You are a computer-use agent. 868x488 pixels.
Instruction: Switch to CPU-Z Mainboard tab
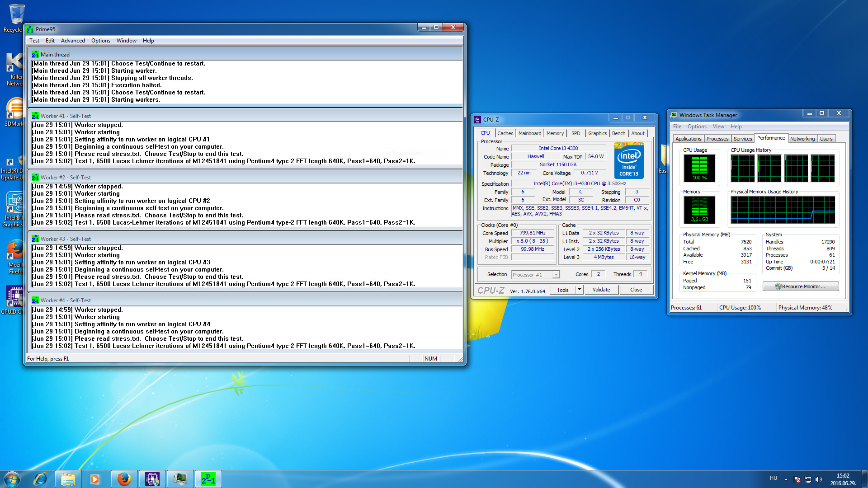(530, 133)
